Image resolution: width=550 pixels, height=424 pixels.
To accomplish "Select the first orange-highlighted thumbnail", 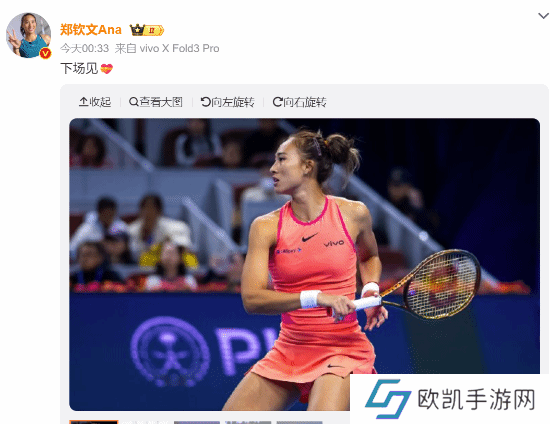I will [94, 422].
